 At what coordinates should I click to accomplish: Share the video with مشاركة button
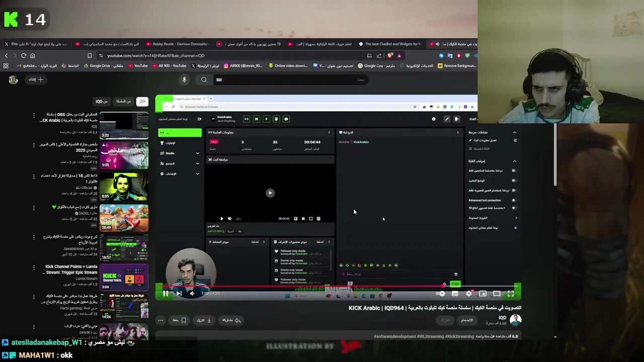pyautogui.click(x=231, y=320)
